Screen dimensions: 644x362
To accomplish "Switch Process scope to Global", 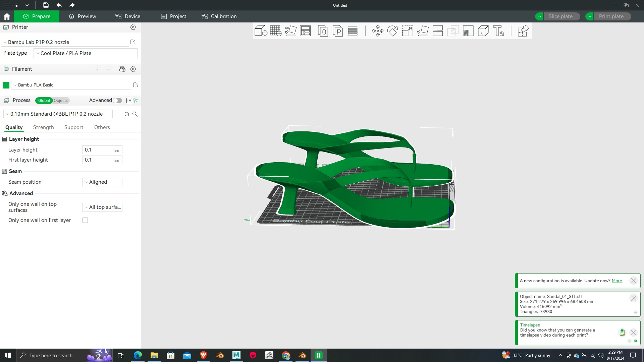I will tap(44, 101).
